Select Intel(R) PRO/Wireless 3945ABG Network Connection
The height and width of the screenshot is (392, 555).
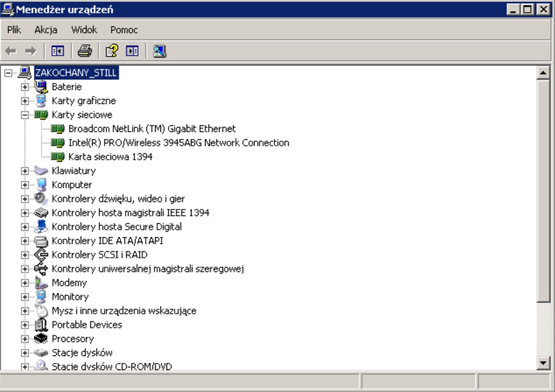179,143
